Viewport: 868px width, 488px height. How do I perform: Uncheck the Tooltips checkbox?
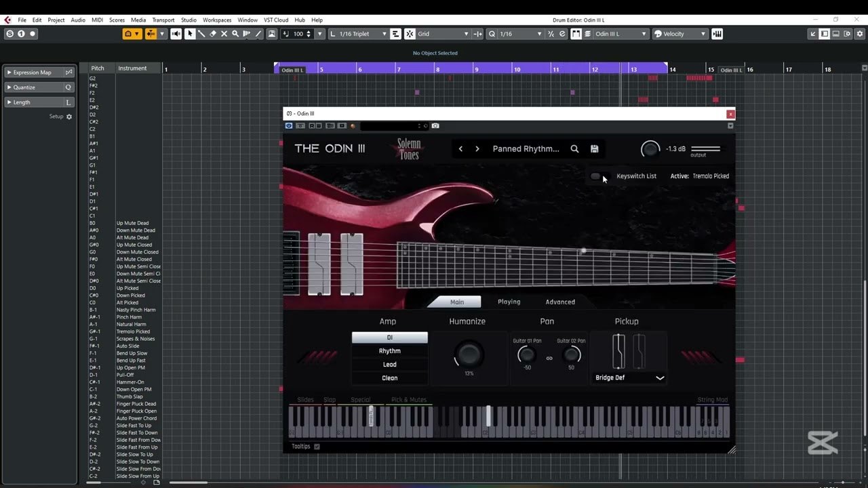pos(317,447)
